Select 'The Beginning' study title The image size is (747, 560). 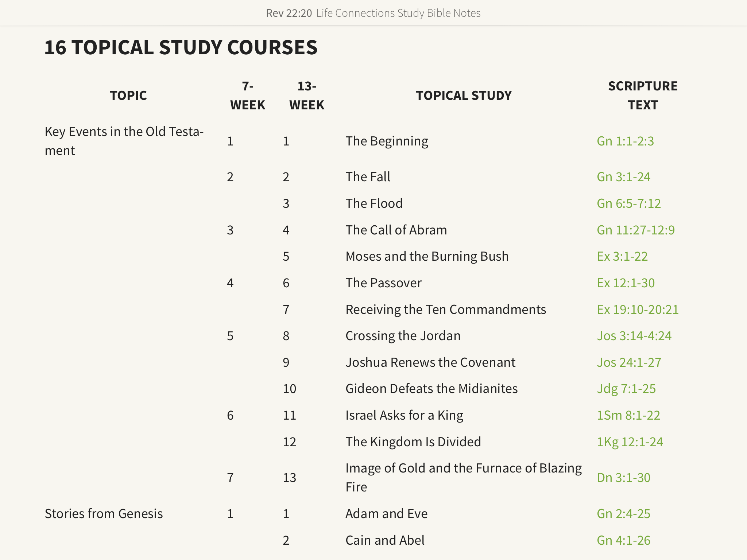pyautogui.click(x=387, y=141)
